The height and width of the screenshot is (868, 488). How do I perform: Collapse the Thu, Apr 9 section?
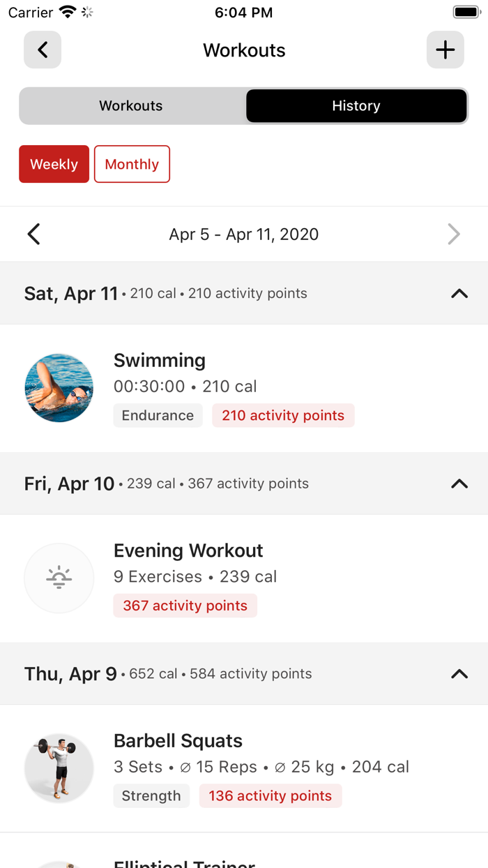(x=459, y=673)
